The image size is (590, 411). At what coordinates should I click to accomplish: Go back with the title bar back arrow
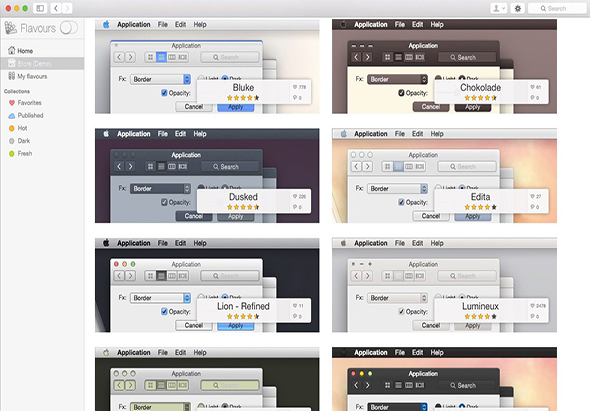click(56, 8)
